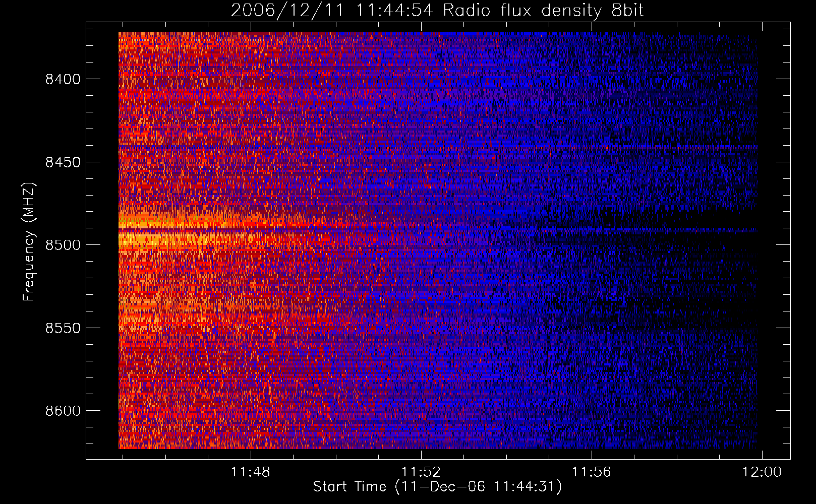This screenshot has height=504, width=816.
Task: Select the 8500 frequency axis label
Action: (63, 245)
